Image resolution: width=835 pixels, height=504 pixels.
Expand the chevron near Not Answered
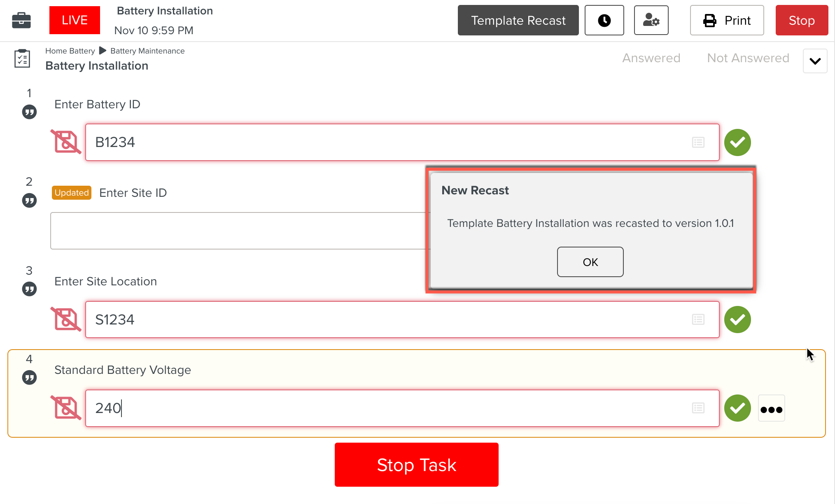(x=814, y=61)
